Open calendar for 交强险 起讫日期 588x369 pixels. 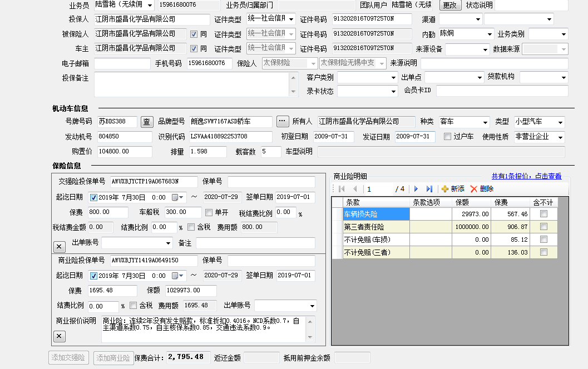click(177, 197)
